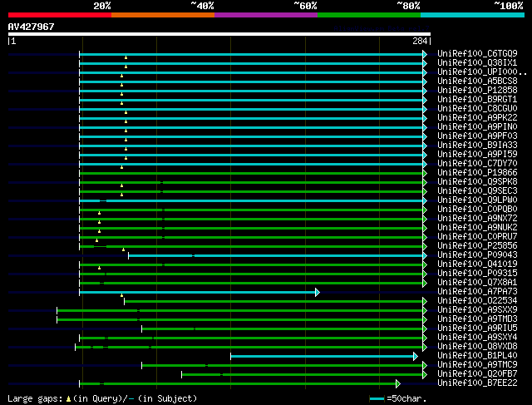Screen dimensions: 532x405
Task: Click the =50char scale legend bar
Action: click(377, 400)
